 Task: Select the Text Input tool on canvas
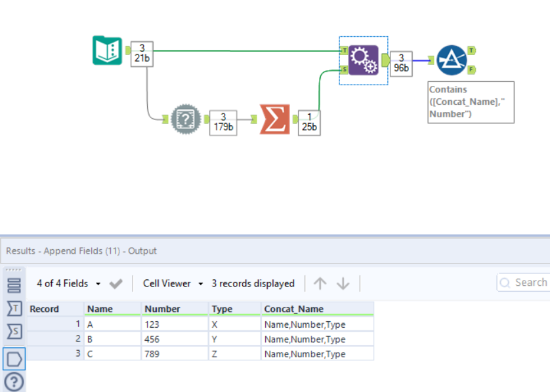pyautogui.click(x=106, y=50)
